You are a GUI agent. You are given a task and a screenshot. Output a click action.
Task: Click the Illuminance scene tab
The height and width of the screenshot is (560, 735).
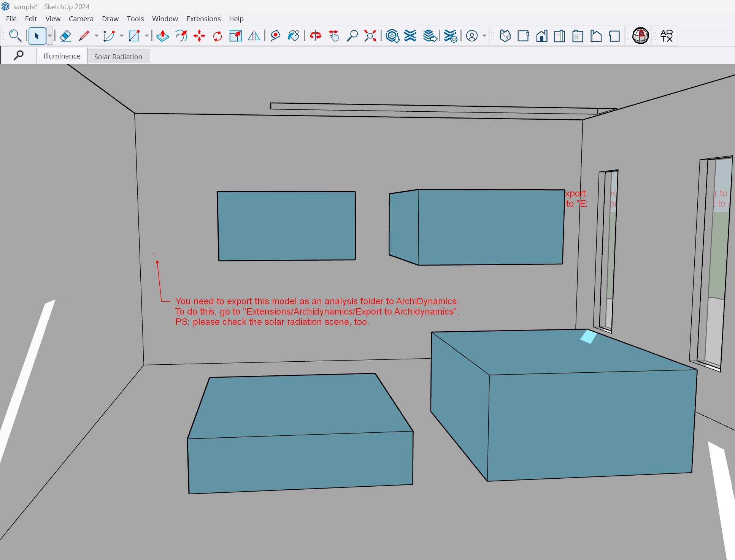62,55
